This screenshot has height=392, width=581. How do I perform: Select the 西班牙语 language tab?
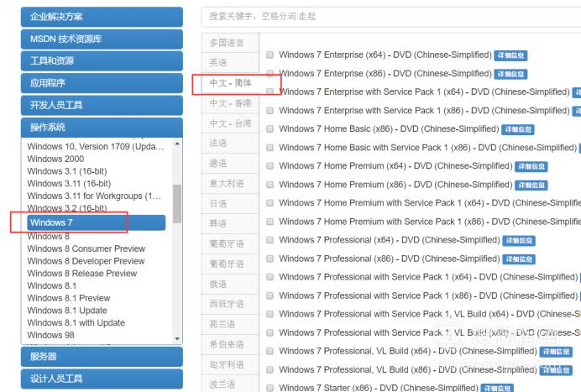230,304
